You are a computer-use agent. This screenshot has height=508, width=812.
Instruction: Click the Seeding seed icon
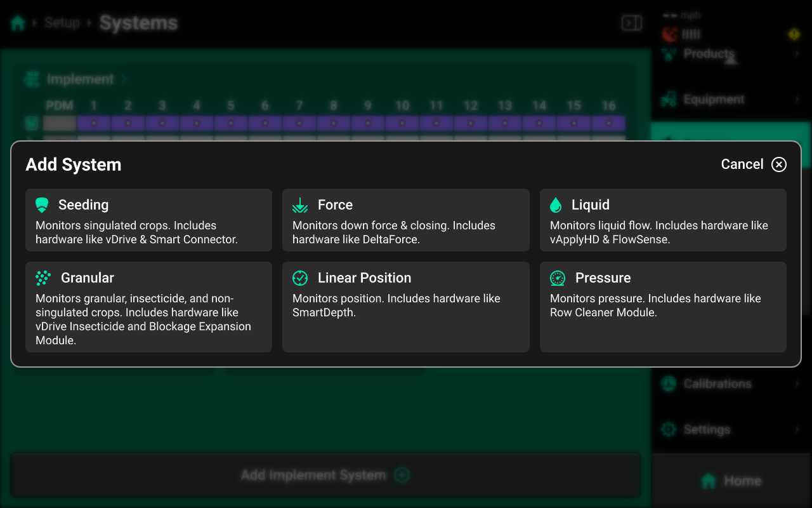point(42,205)
